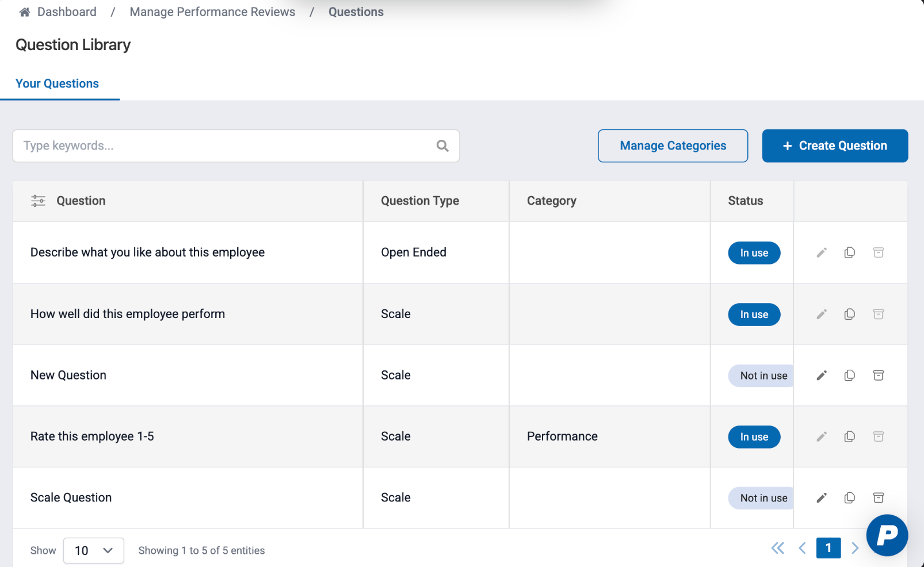
Task: Open Manage Performance Reviews breadcrumb
Action: pyautogui.click(x=212, y=12)
